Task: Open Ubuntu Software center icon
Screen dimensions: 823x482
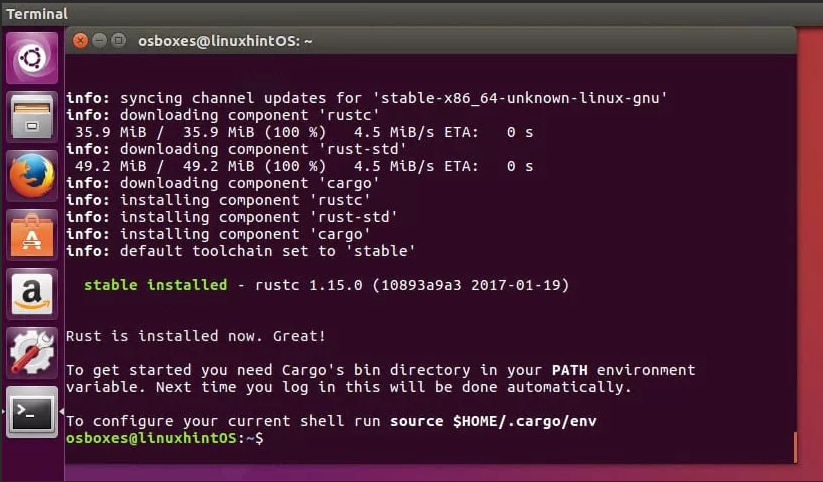Action: [x=32, y=235]
